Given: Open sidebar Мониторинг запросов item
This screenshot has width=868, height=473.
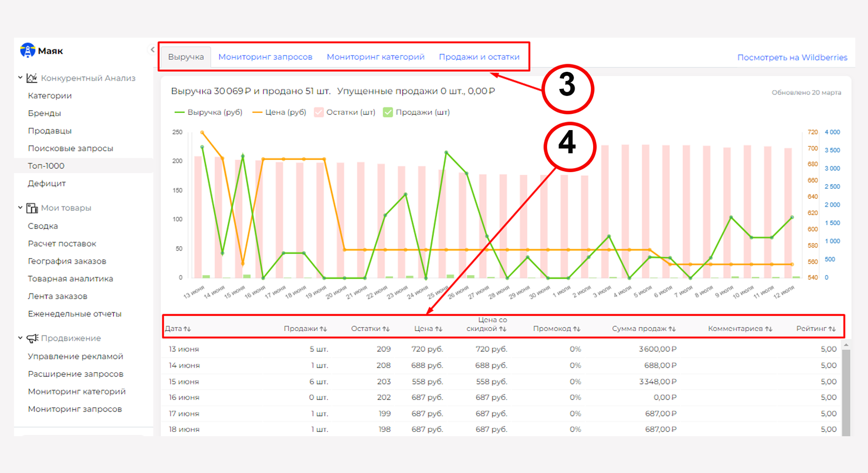Looking at the screenshot, I should 75,409.
